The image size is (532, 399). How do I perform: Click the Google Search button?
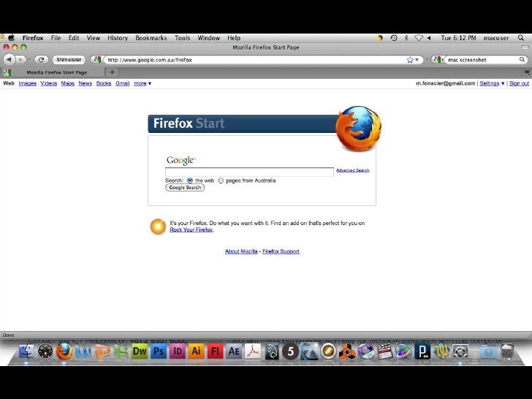(x=185, y=188)
